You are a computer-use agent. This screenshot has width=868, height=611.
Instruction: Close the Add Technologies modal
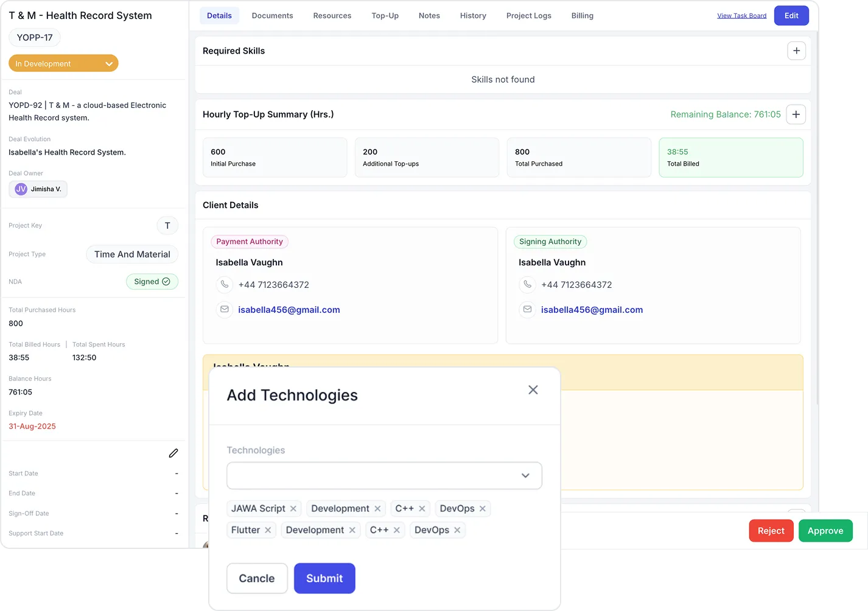click(x=533, y=389)
